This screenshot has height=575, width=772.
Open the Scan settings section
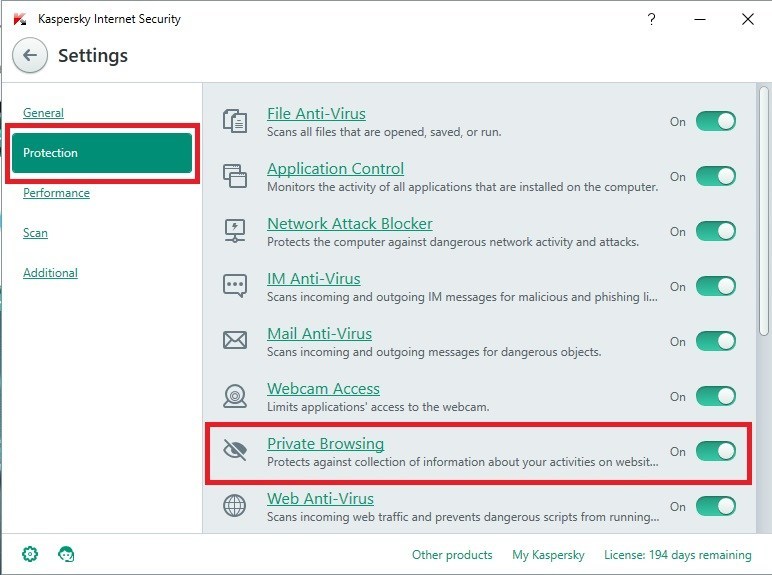[35, 232]
